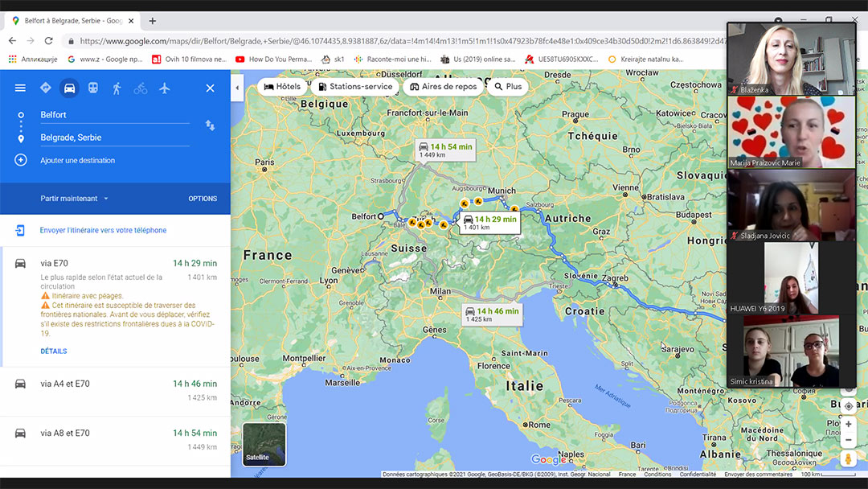
Task: Select Sladjana Jovicic's video tile
Action: click(x=792, y=205)
